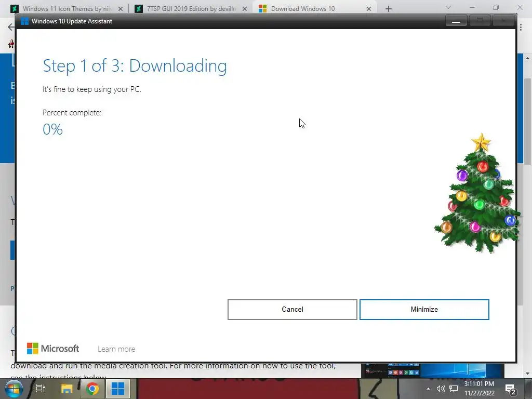Open the browser tab search chevron
The height and width of the screenshot is (399, 532).
[x=448, y=7]
